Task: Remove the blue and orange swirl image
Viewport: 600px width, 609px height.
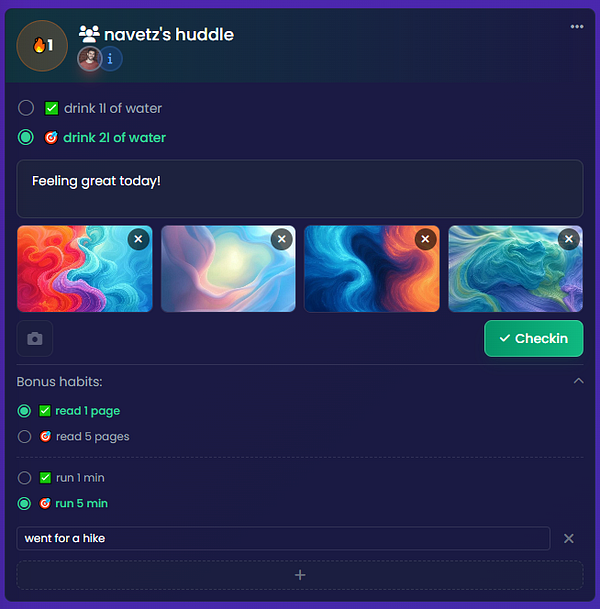Action: [426, 239]
